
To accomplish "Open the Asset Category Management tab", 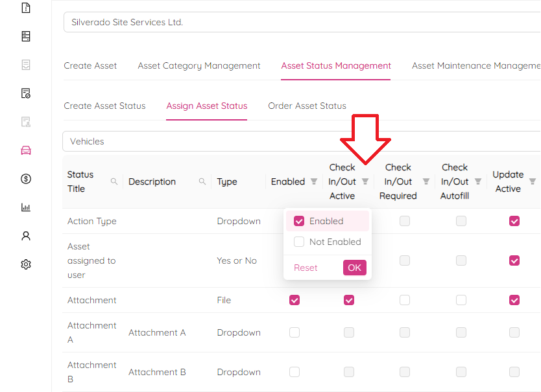I will click(x=198, y=65).
